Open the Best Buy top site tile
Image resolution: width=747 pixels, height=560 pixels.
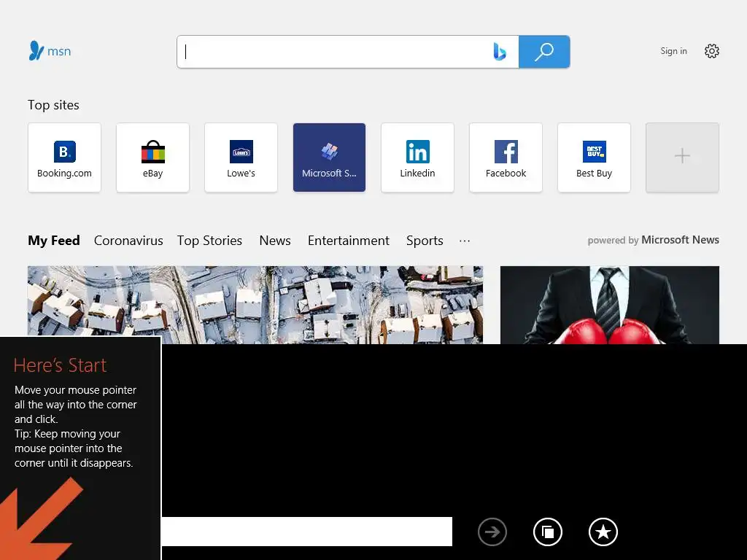594,157
